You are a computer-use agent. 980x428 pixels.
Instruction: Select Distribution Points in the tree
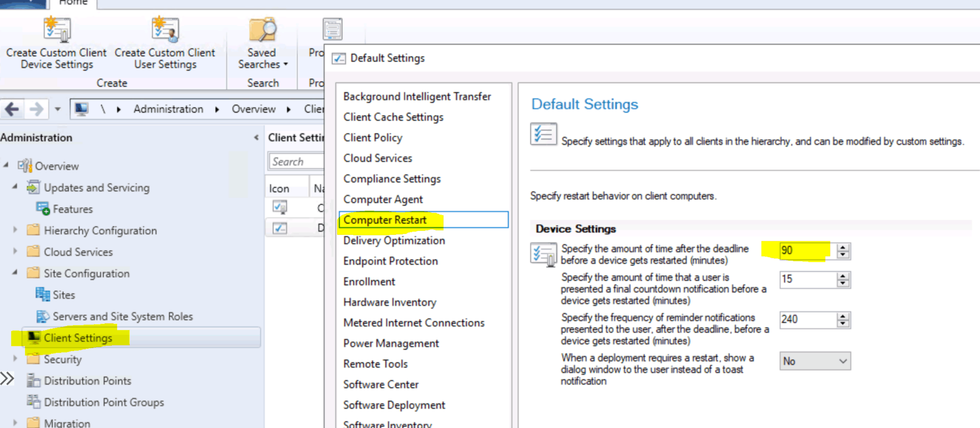point(87,381)
